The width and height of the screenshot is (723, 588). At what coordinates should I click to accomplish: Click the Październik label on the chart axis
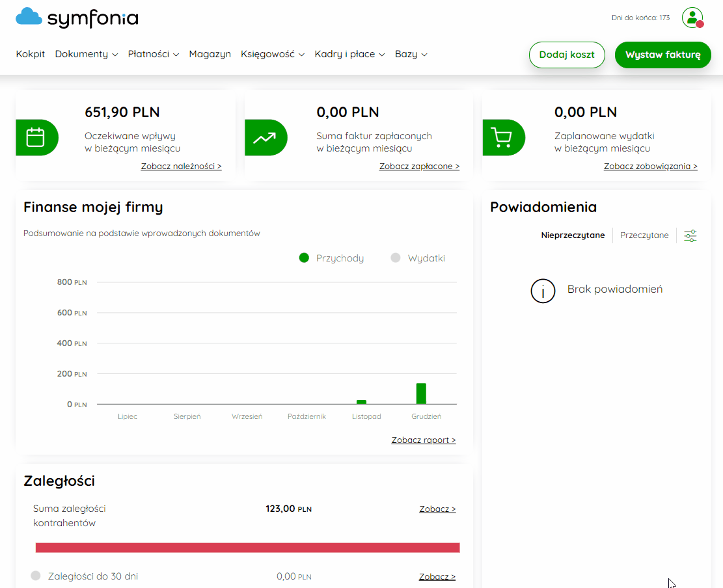point(307,416)
